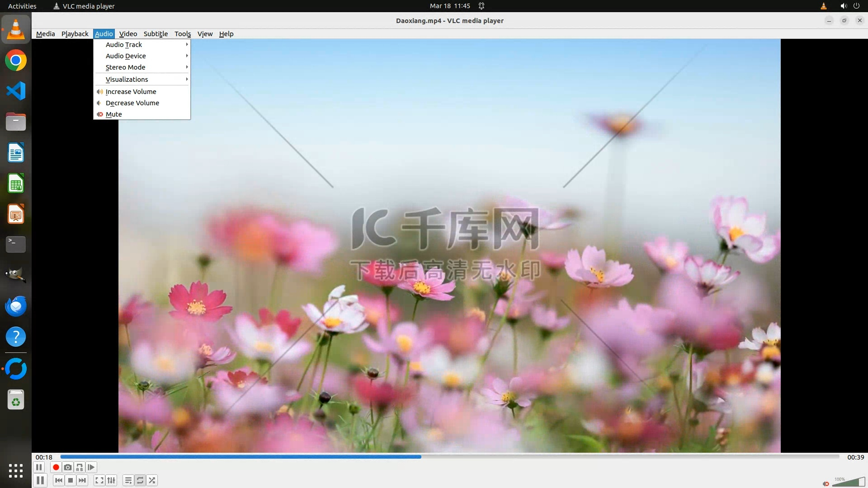Open Thunderbird from the dock
Viewport: 868px width, 488px height.
click(x=16, y=306)
